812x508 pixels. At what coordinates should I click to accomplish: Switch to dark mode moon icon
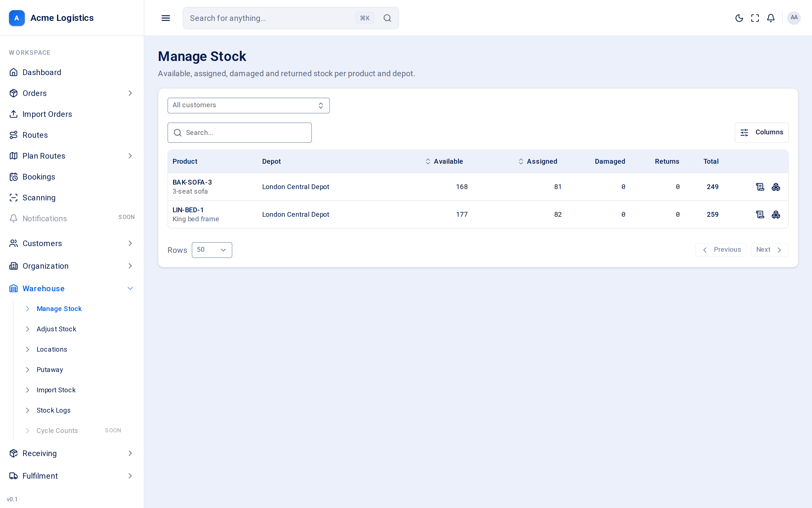pyautogui.click(x=739, y=18)
